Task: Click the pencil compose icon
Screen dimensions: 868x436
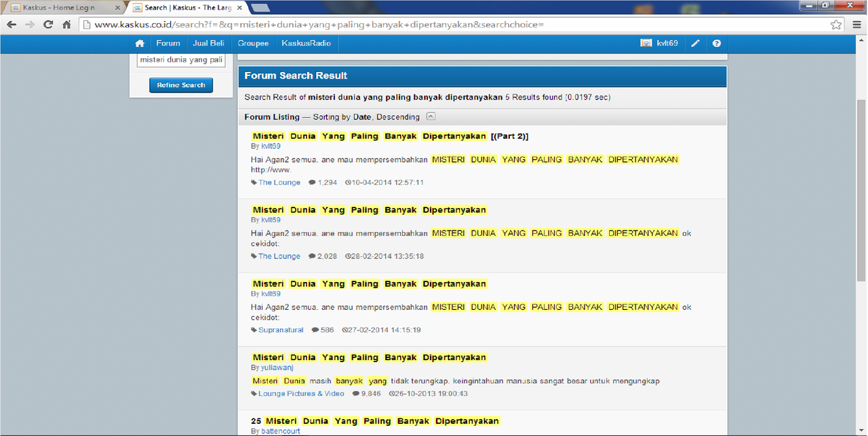Action: (x=695, y=43)
